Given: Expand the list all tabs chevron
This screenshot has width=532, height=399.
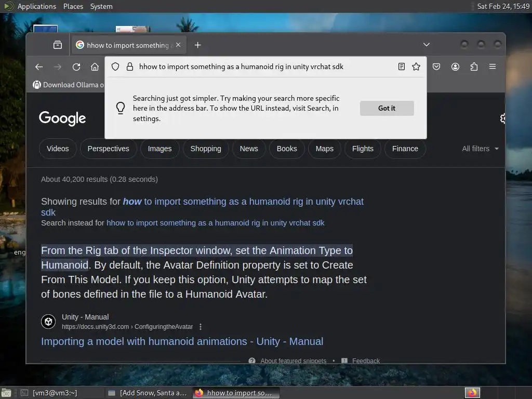Looking at the screenshot, I should (427, 45).
